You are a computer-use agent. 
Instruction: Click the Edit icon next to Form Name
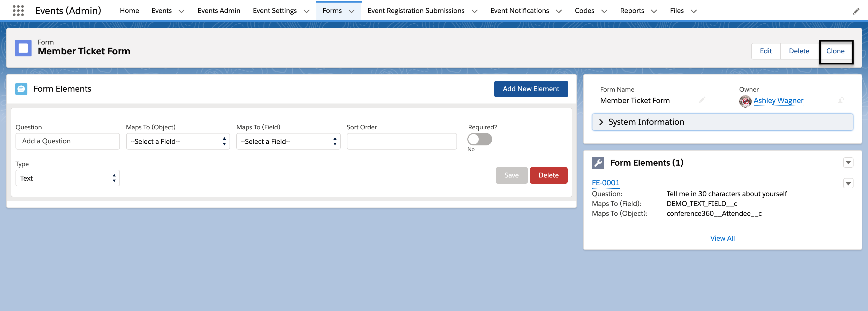click(699, 100)
